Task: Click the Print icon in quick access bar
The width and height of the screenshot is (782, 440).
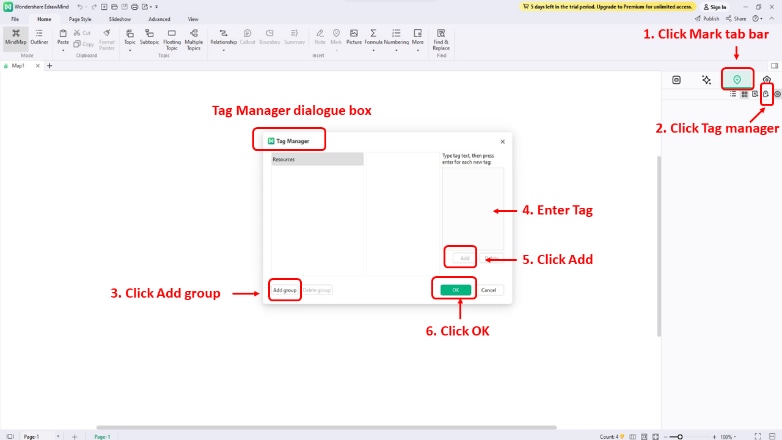Action: (134, 7)
